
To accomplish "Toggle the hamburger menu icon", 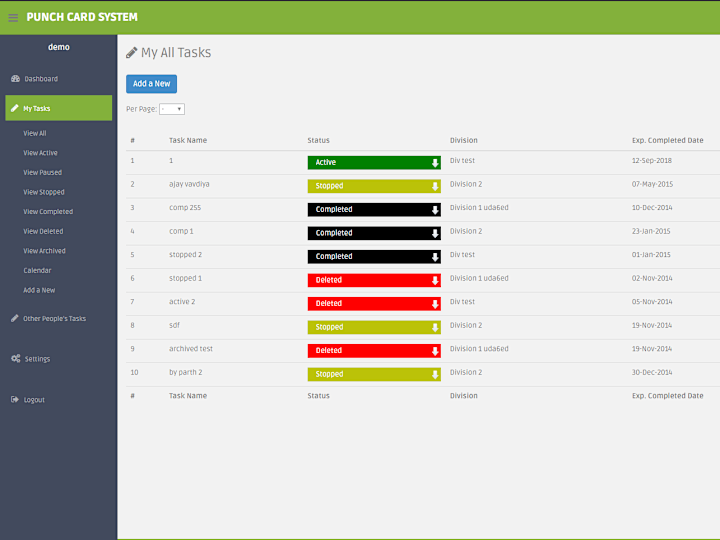I will pyautogui.click(x=13, y=17).
